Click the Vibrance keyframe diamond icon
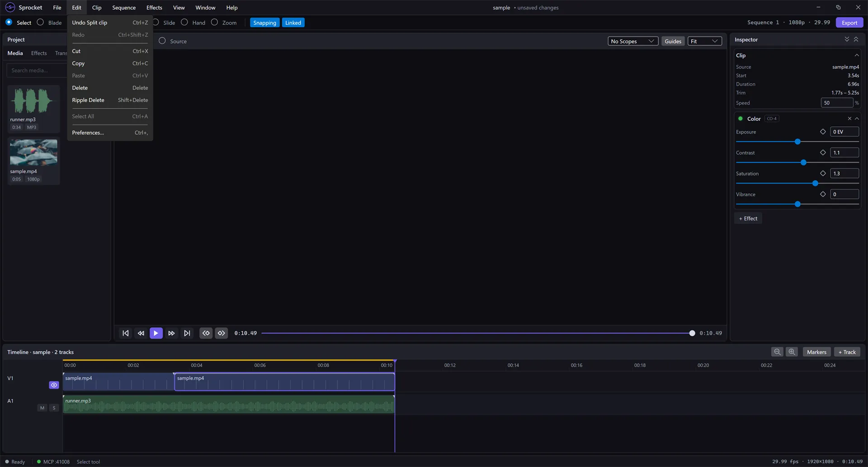Screen dimensions: 868x467 [823, 194]
